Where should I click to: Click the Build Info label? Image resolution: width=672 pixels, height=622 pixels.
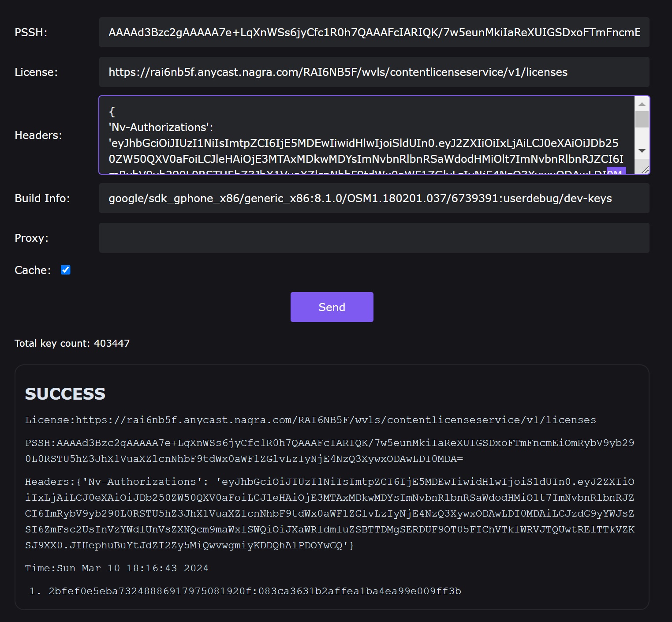click(x=42, y=198)
